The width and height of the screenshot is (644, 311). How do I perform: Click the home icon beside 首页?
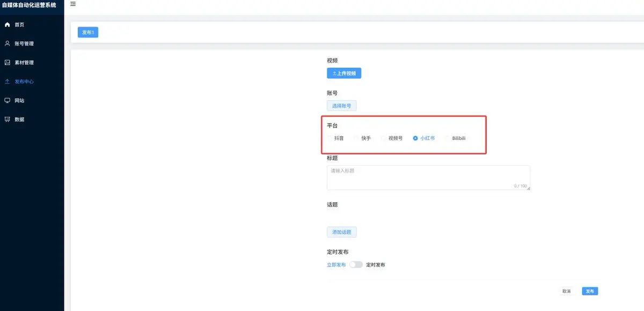pyautogui.click(x=8, y=25)
